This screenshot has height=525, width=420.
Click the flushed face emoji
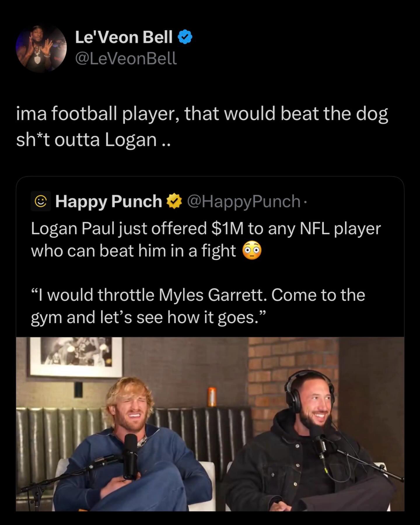[x=252, y=251]
